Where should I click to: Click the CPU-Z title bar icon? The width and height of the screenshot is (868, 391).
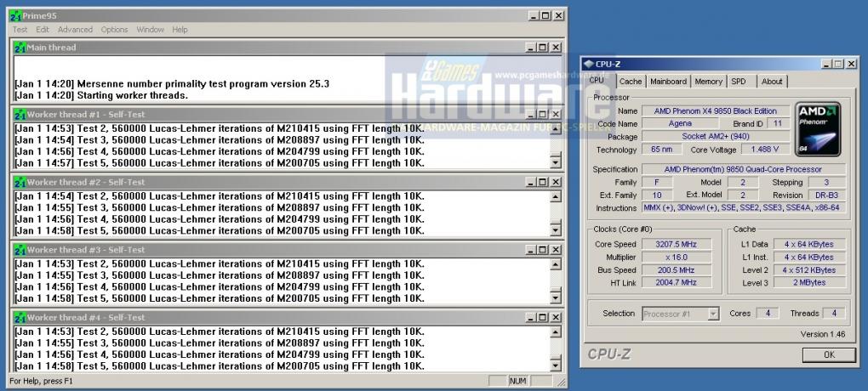click(x=588, y=64)
